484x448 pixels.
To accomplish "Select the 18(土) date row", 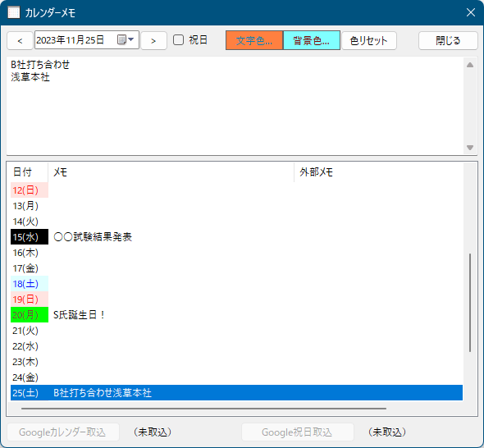I will point(236,284).
